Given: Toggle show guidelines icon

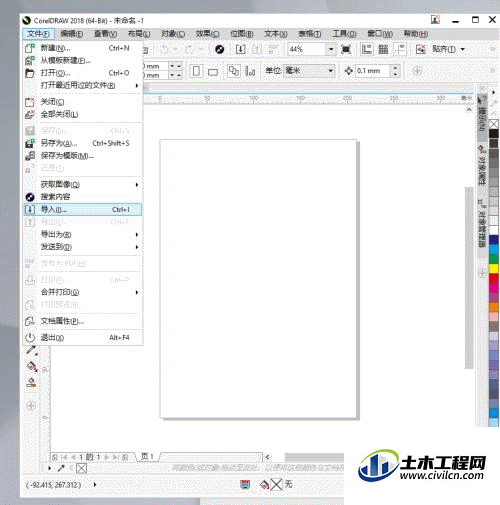Looking at the screenshot, I should click(x=399, y=50).
